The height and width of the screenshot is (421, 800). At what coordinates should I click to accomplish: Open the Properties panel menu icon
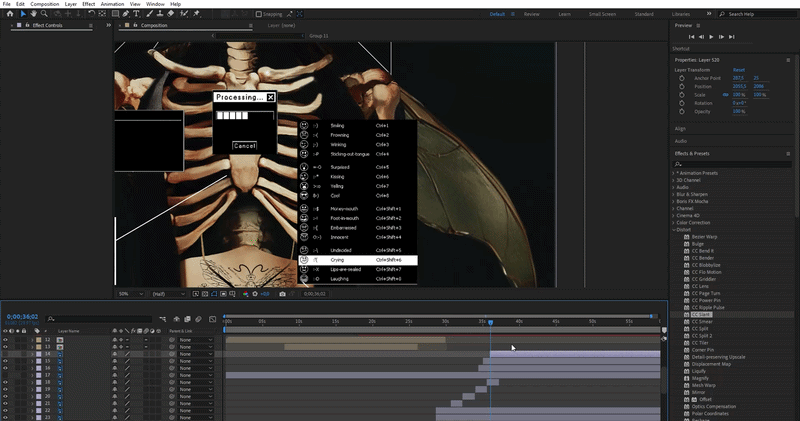tap(788, 60)
